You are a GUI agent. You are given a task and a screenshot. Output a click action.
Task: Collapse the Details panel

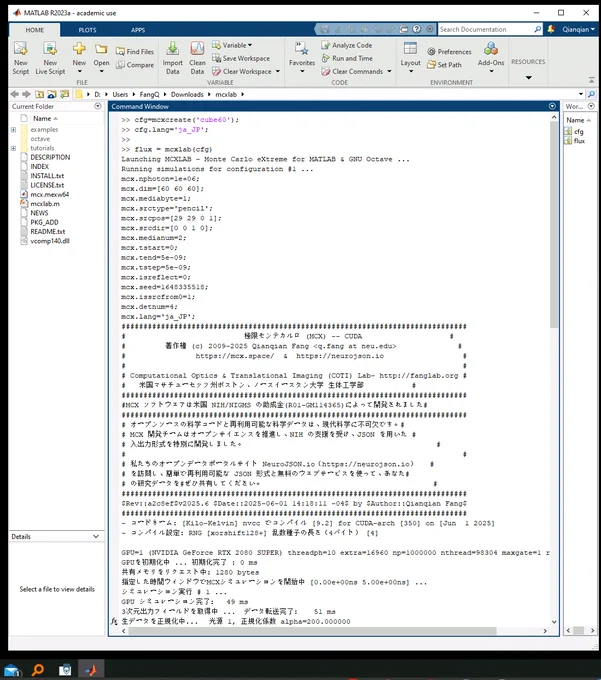tap(95, 536)
